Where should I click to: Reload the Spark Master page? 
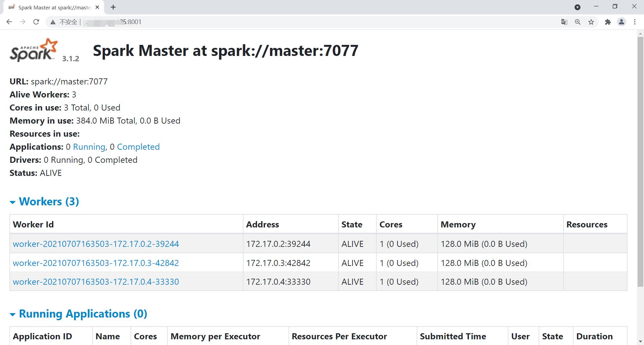[x=36, y=22]
